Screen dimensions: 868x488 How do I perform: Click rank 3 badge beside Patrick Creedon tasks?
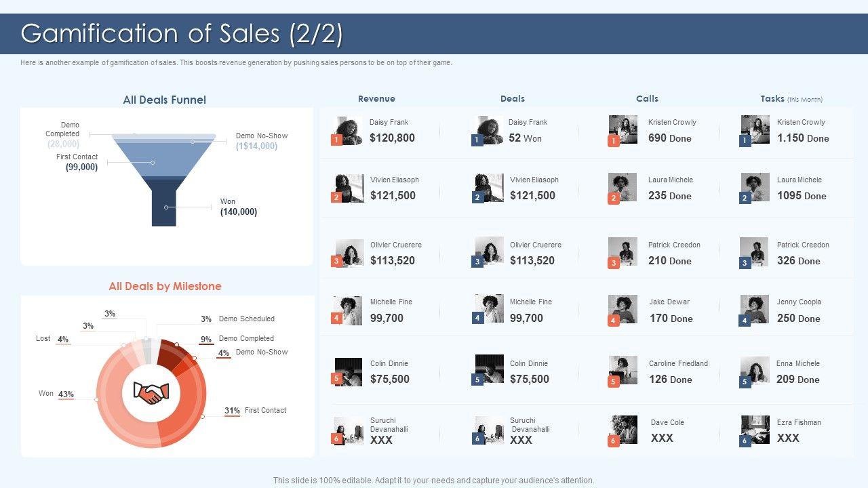pos(745,263)
